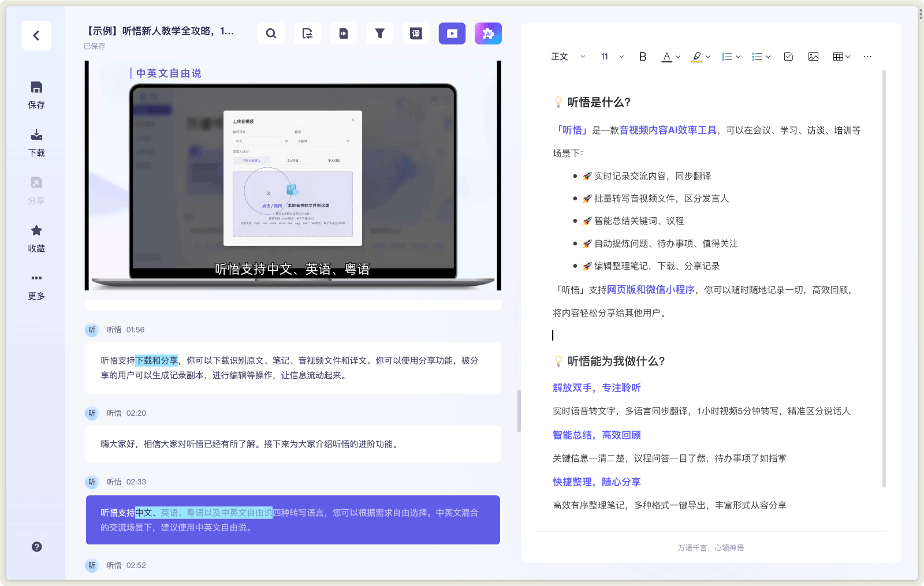Image resolution: width=924 pixels, height=586 pixels.
Task: Click the 「听悟」 purple text in notes
Action: tap(571, 130)
